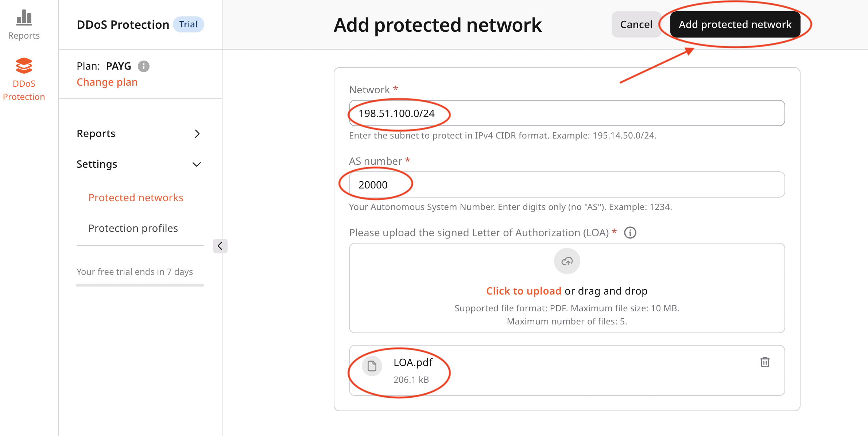Click the cloud upload icon
The image size is (868, 436).
point(566,261)
